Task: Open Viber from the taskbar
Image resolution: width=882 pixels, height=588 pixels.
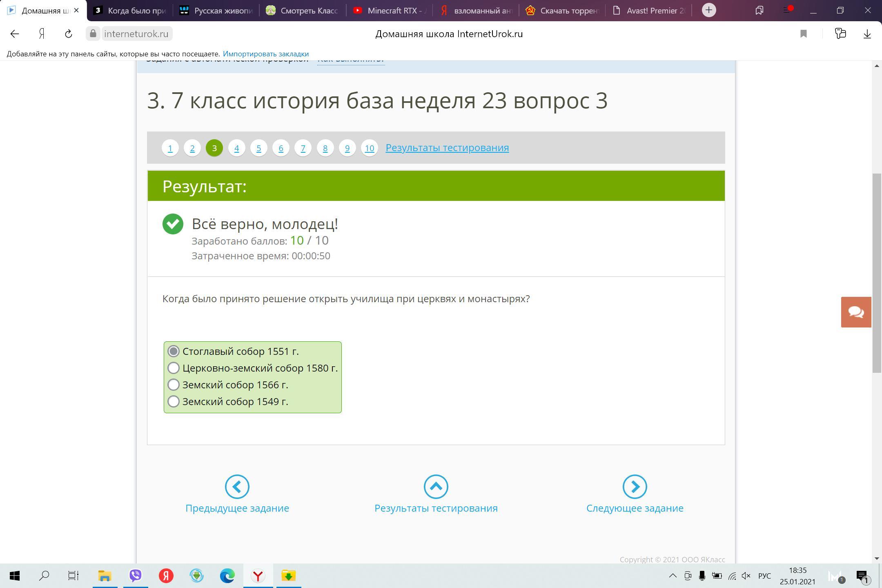Action: click(x=136, y=576)
